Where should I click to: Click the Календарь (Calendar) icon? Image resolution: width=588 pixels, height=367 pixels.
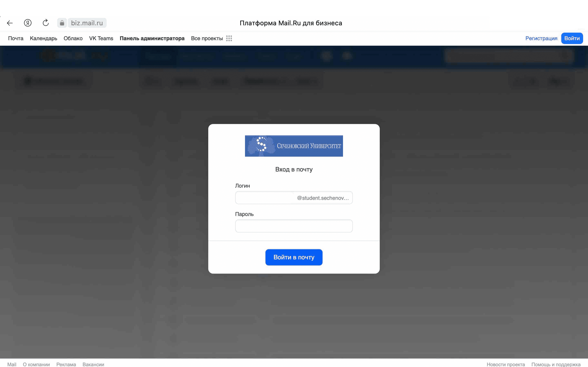[44, 39]
